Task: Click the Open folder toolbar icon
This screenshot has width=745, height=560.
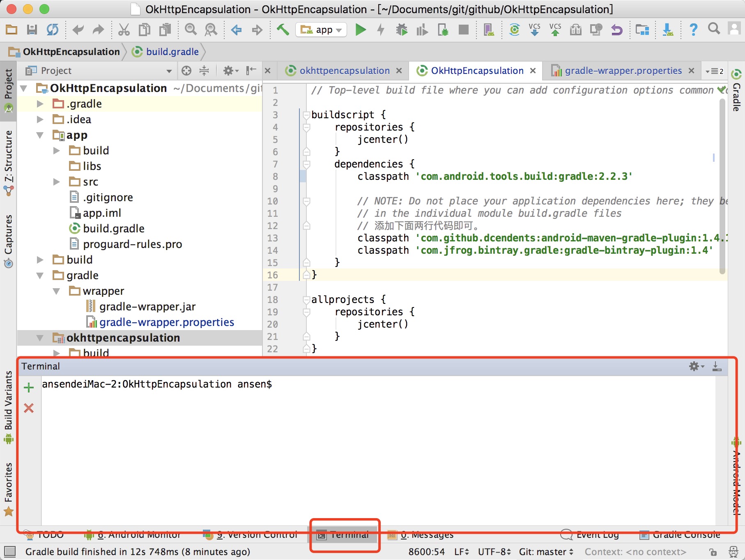Action: [x=11, y=30]
